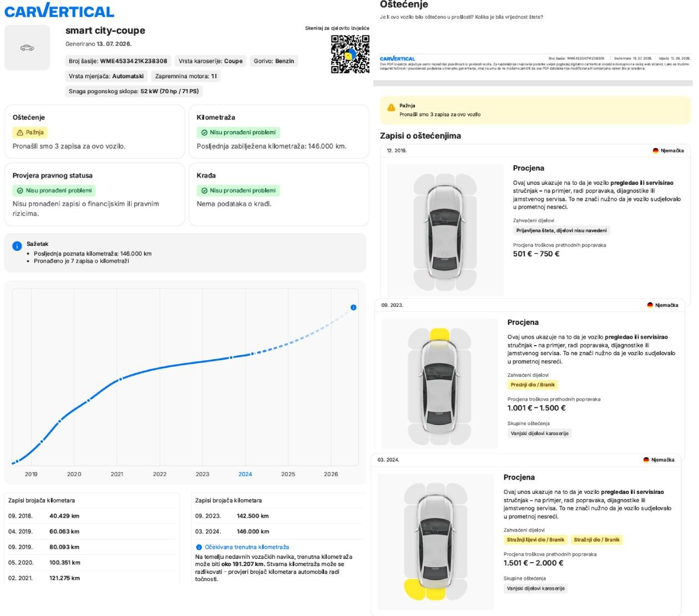Screen dimensions: 699x616
Task: Click the "1.501 € – 2.000 €" repair cost estimate
Action: [x=534, y=563]
